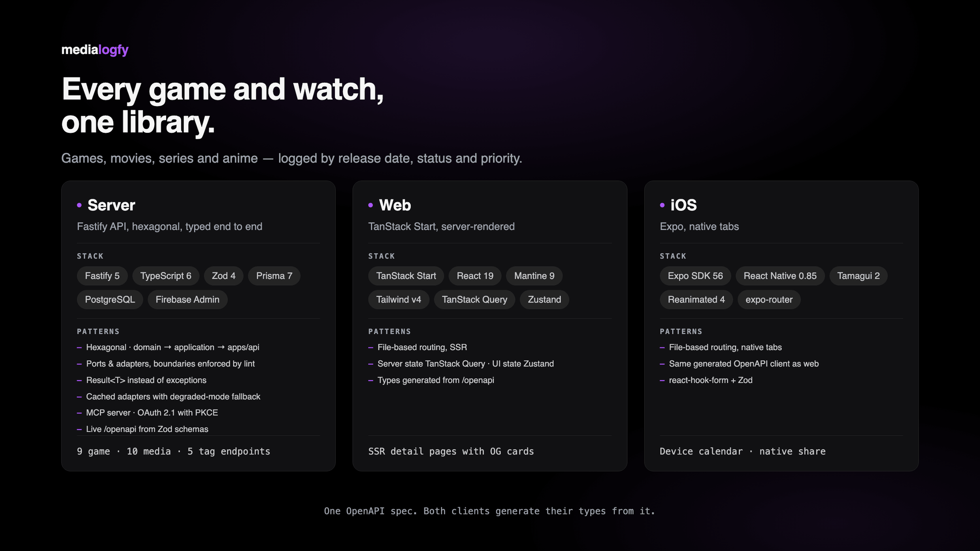Click "SSR detail pages with OG cards"
The width and height of the screenshot is (980, 551).
[x=451, y=451]
